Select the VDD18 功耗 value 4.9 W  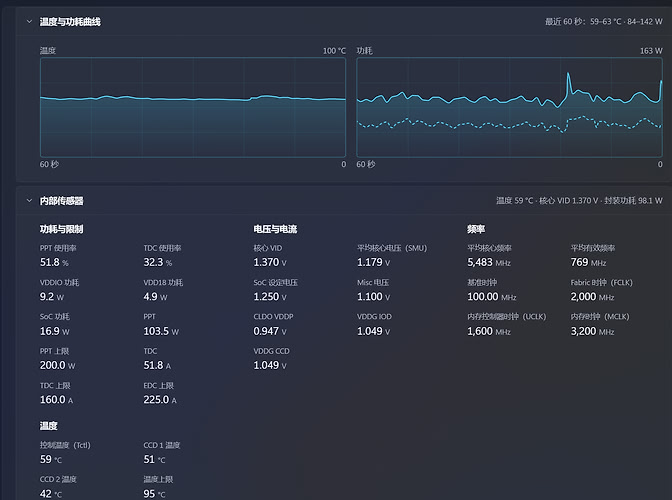(x=155, y=296)
